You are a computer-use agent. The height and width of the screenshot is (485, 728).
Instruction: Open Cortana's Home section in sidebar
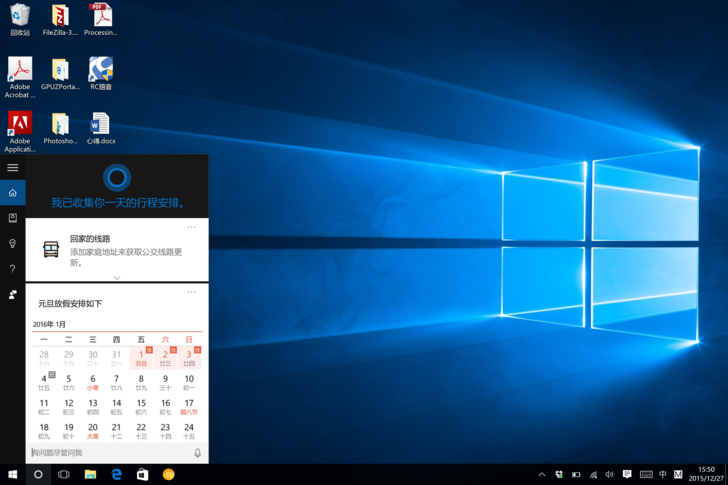coord(13,193)
